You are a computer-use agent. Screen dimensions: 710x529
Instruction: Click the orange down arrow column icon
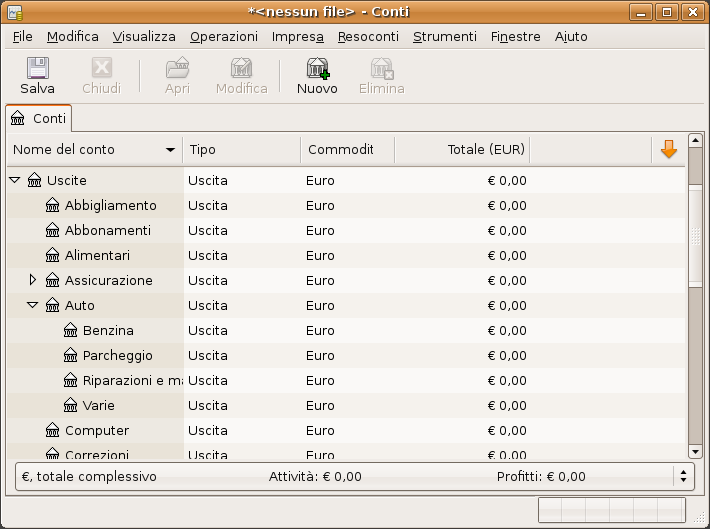[669, 149]
